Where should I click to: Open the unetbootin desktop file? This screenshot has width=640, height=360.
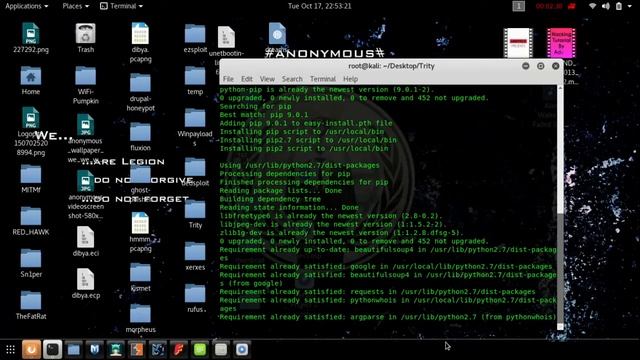[x=226, y=41]
